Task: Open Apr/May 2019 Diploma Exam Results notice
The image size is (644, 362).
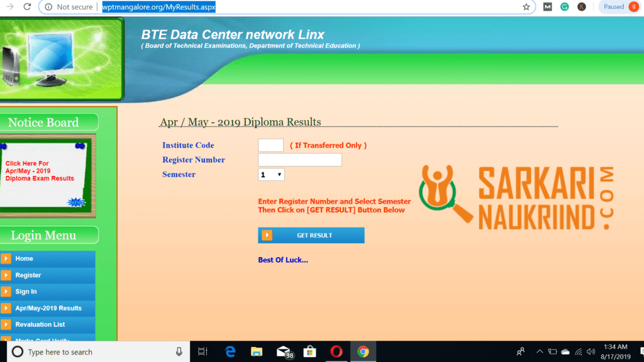Action: click(x=40, y=171)
